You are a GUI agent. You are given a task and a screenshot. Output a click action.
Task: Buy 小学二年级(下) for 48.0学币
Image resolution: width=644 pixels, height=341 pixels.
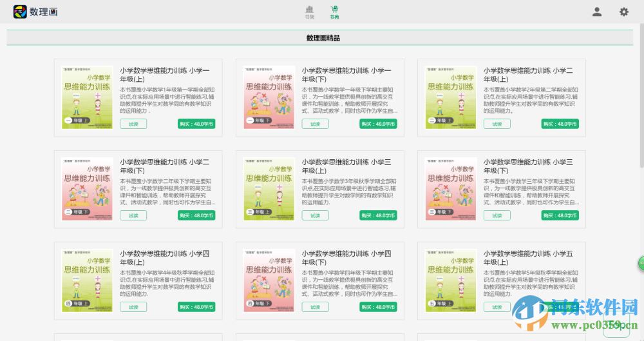(196, 215)
